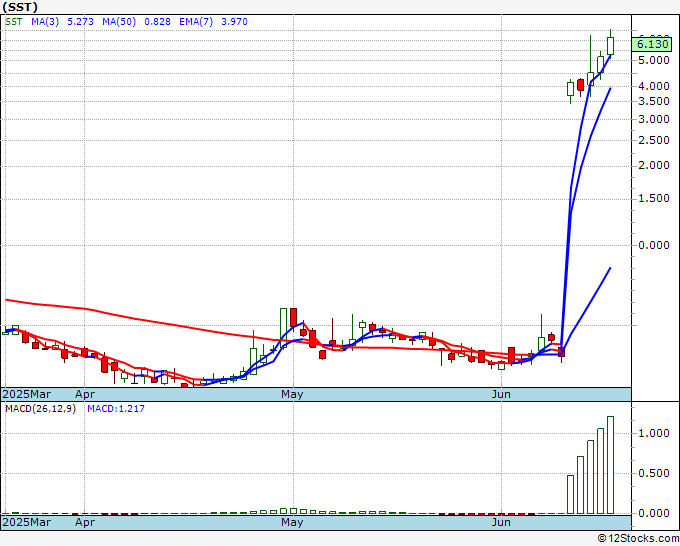Click the SST ticker legend label
This screenshot has height=546, width=680.
pyautogui.click(x=13, y=22)
